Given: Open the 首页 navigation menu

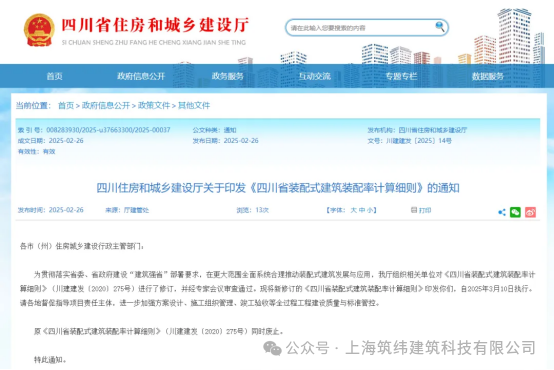Looking at the screenshot, I should tap(54, 76).
